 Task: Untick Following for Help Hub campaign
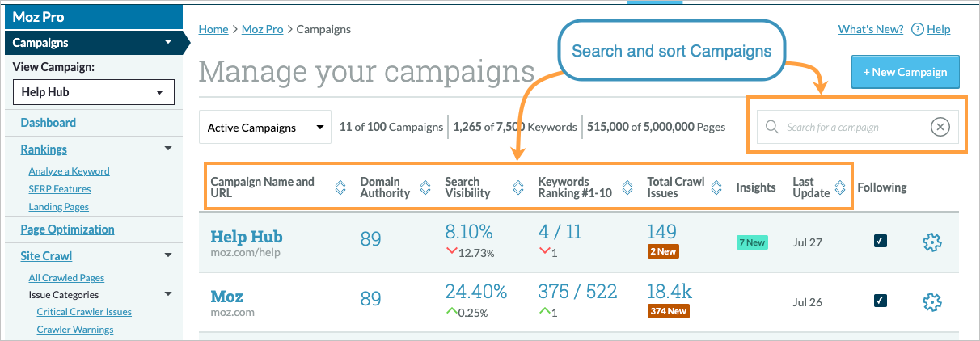pyautogui.click(x=881, y=241)
